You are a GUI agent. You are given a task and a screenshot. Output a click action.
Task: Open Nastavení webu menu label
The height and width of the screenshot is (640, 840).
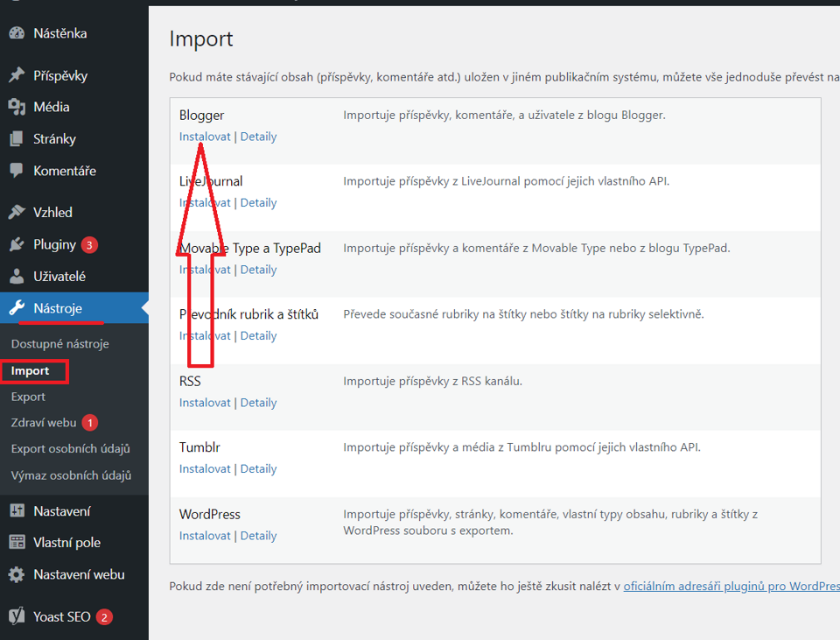click(80, 574)
